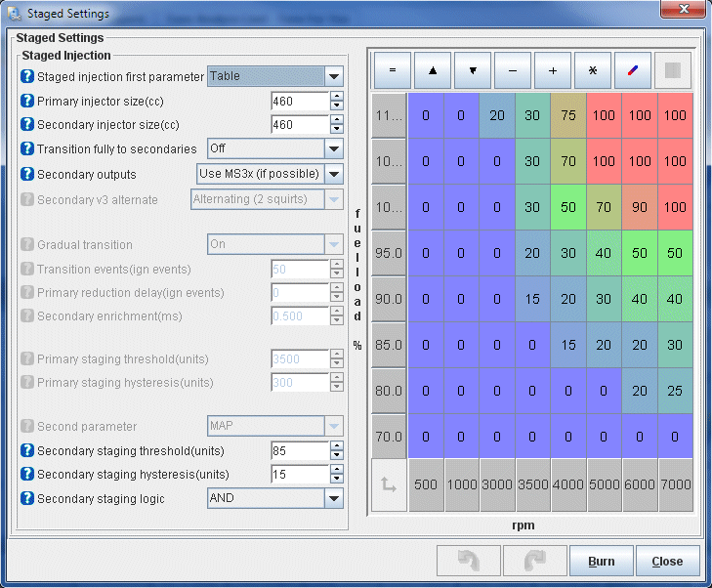The height and width of the screenshot is (588, 712).
Task: Increase Primary injector size with up stepper
Action: [x=337, y=96]
